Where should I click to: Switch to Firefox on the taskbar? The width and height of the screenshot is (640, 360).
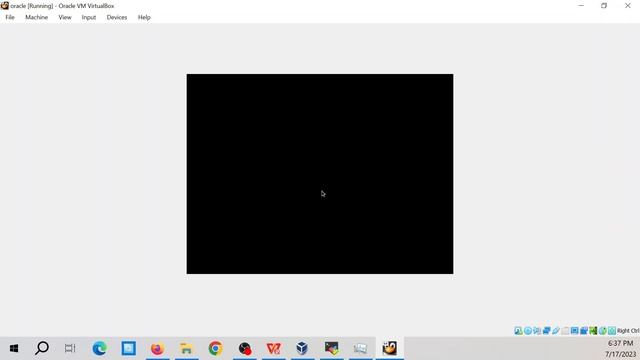click(157, 349)
